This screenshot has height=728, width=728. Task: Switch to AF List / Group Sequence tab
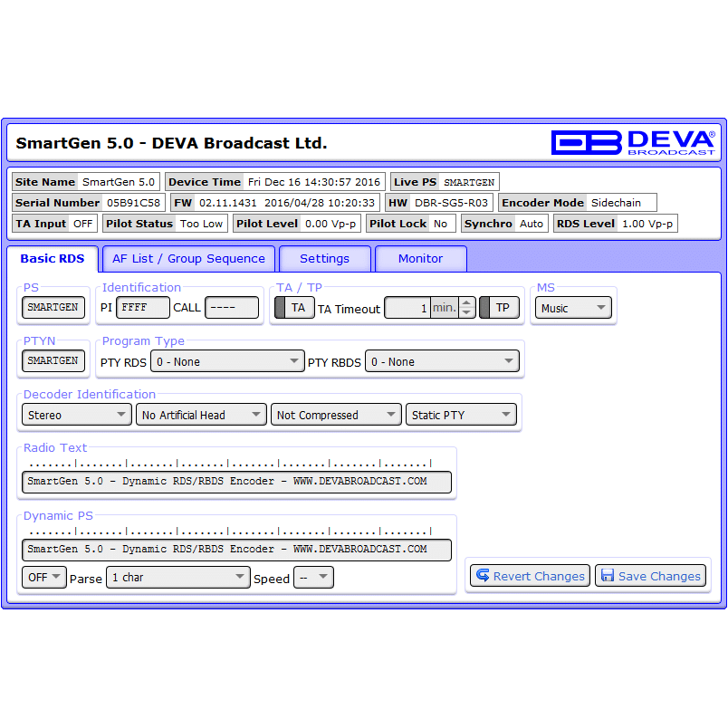click(188, 259)
